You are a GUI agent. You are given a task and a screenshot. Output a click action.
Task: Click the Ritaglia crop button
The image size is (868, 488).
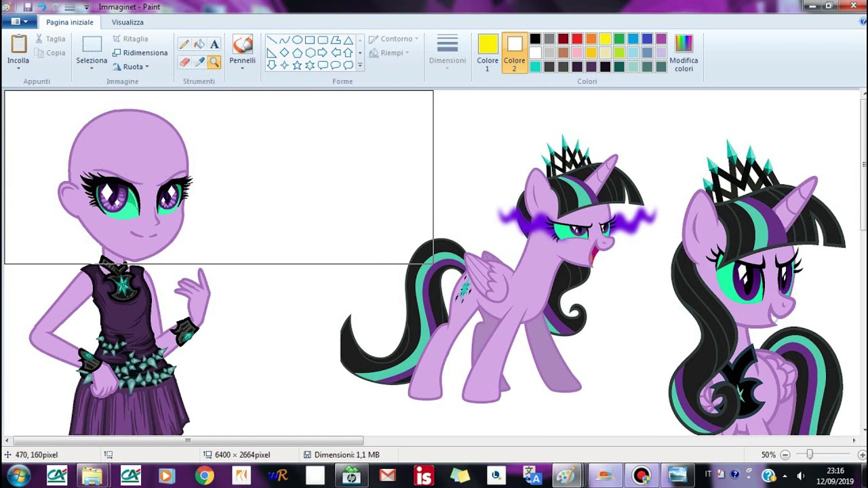(130, 39)
